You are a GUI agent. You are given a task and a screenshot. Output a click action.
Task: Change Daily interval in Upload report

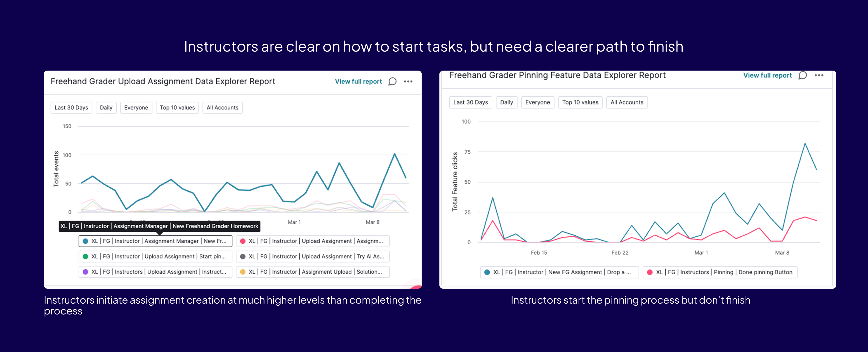[106, 107]
